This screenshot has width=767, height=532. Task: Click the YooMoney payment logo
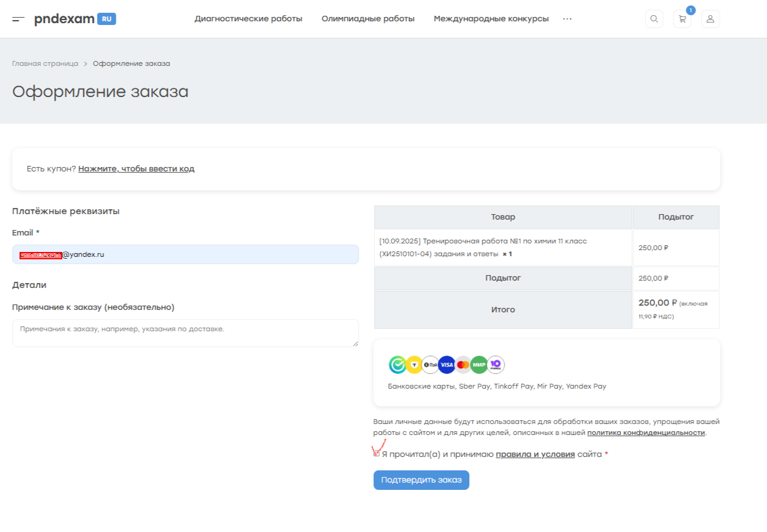[x=495, y=365]
